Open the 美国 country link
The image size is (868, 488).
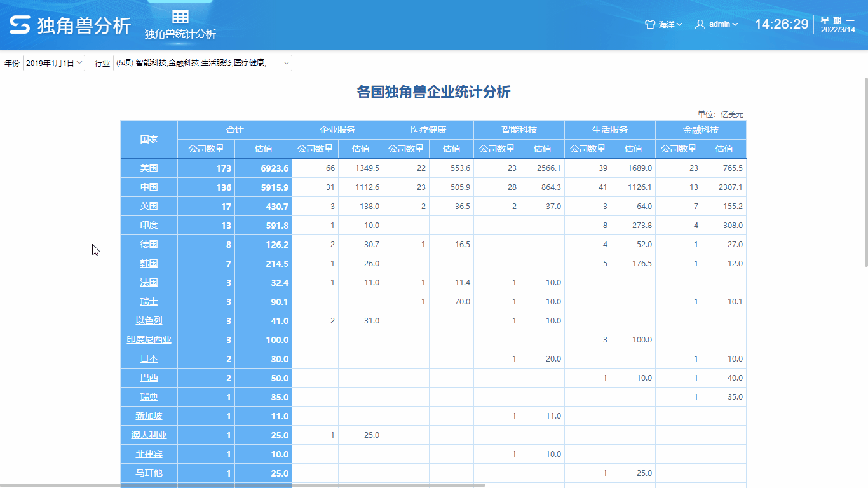(149, 168)
